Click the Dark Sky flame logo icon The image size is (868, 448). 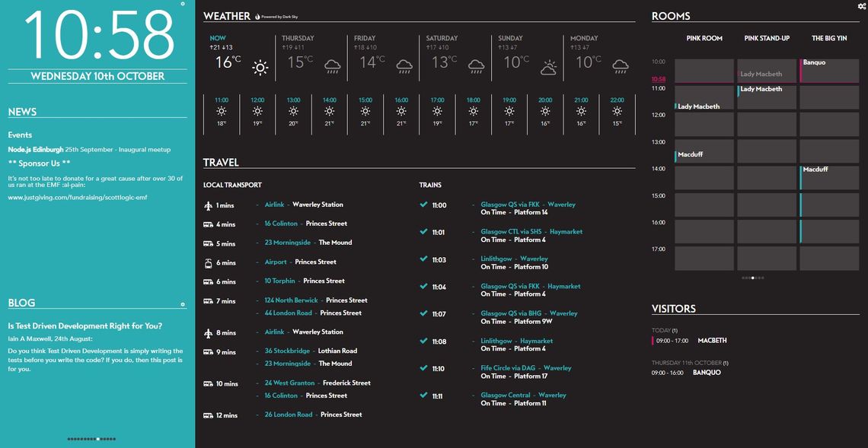(x=257, y=17)
